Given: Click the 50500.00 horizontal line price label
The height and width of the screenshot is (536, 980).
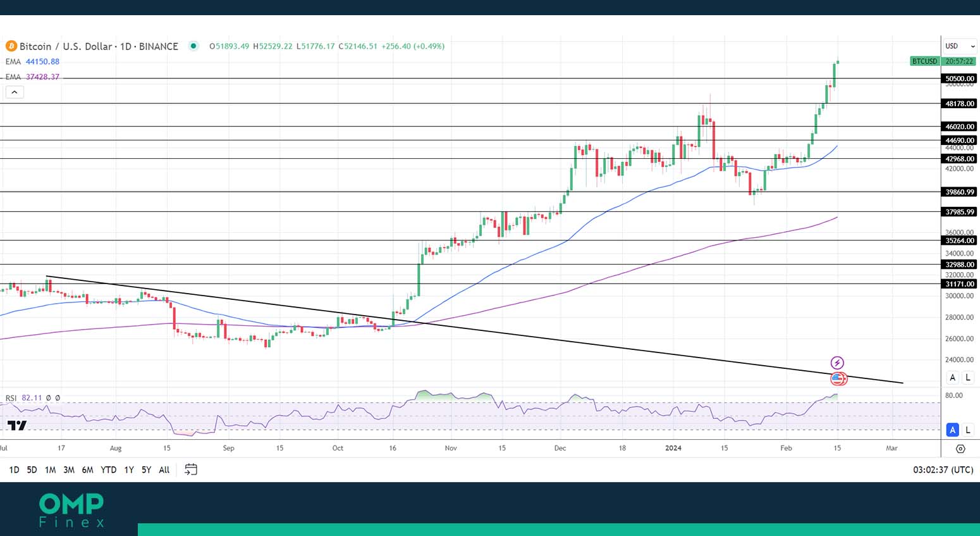Looking at the screenshot, I should [x=959, y=78].
